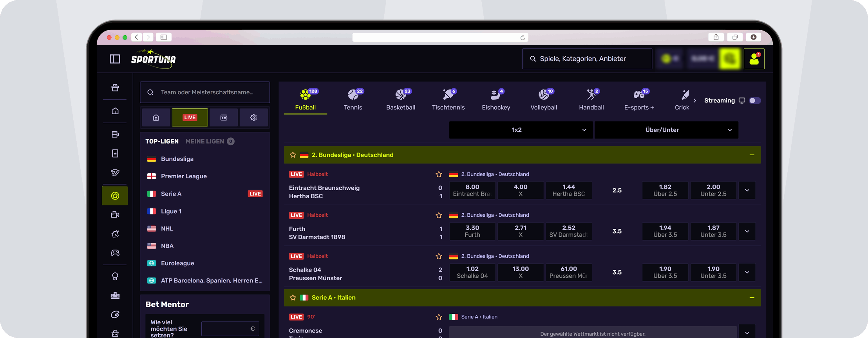Bet on Schalke 04 at 1.02

tap(472, 272)
